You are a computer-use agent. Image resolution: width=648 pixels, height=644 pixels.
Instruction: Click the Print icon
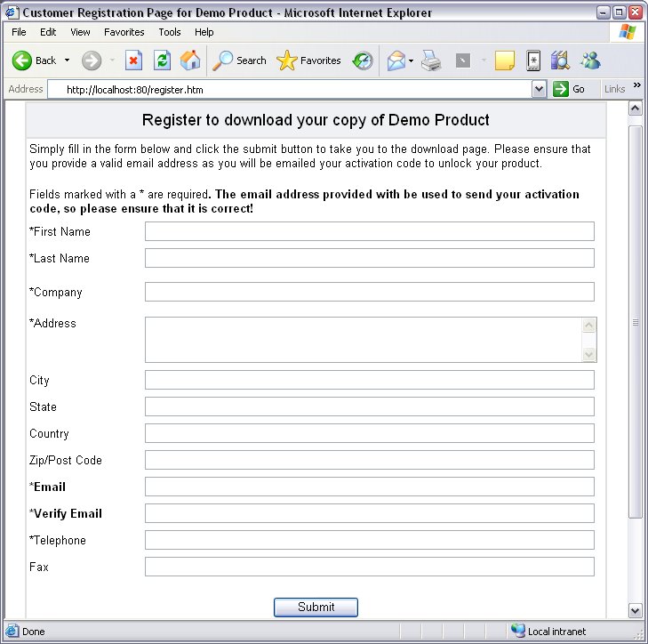(431, 60)
